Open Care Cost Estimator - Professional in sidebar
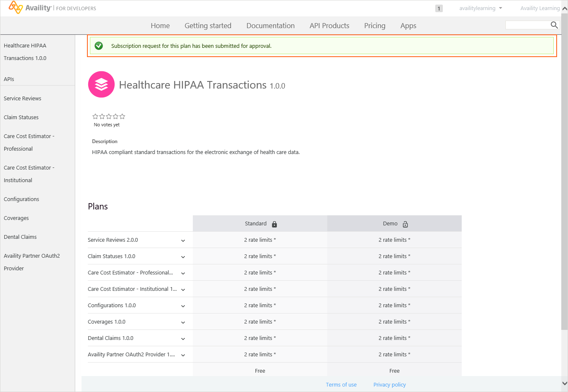The image size is (568, 392). tap(29, 142)
